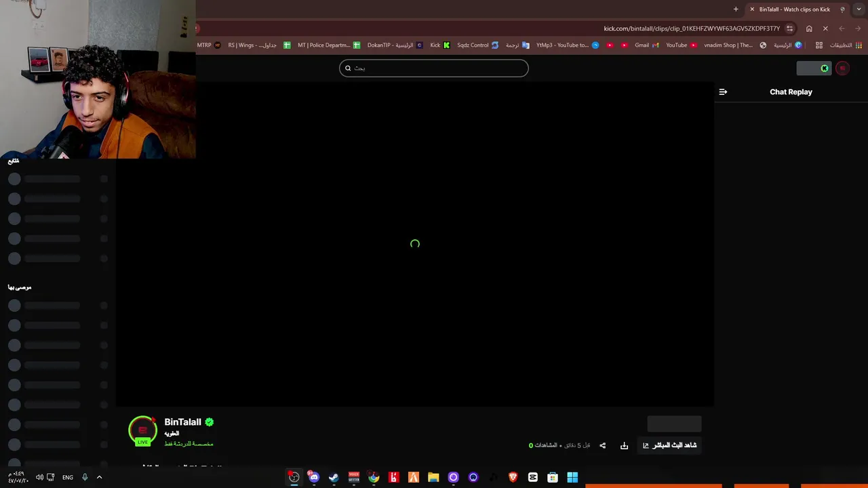Click the Kick logo in the top right

click(x=825, y=68)
